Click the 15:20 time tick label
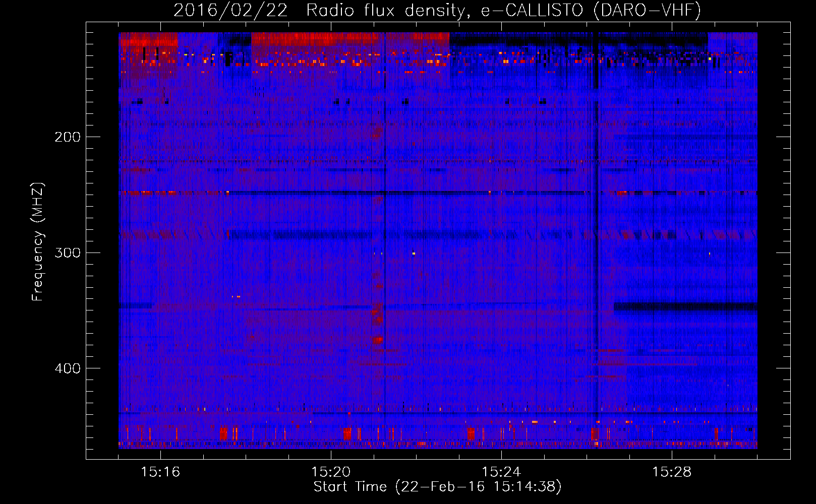 pyautogui.click(x=331, y=472)
